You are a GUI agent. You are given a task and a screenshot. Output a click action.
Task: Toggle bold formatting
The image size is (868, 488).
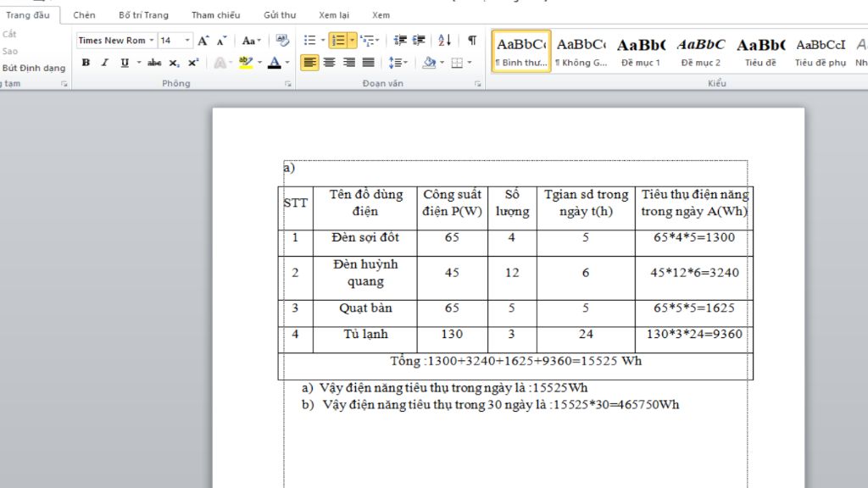click(x=86, y=63)
